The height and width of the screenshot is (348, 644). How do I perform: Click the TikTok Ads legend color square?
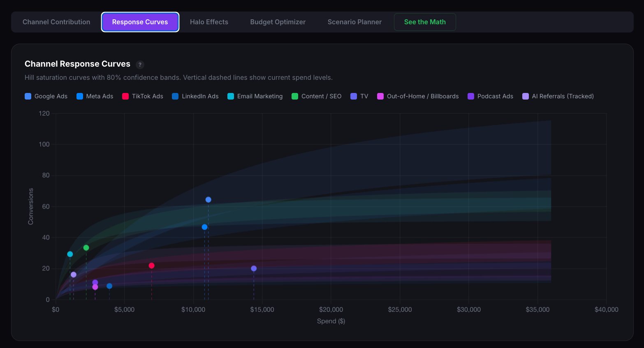[125, 96]
